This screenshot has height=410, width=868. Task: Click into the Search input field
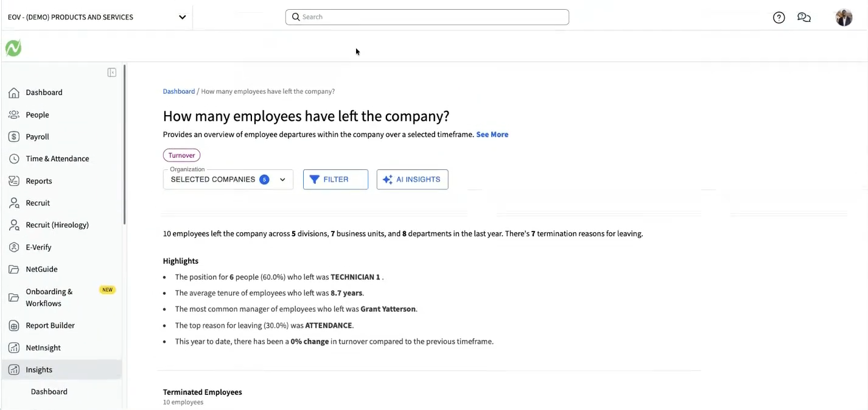427,17
